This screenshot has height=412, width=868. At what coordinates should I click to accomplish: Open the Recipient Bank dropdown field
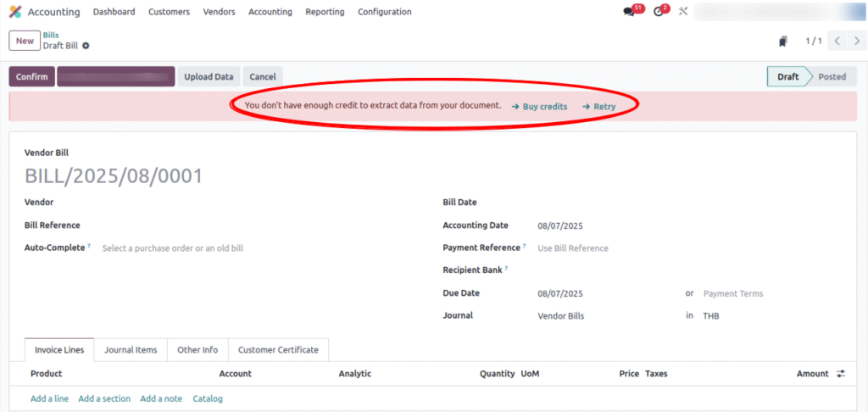pos(690,270)
